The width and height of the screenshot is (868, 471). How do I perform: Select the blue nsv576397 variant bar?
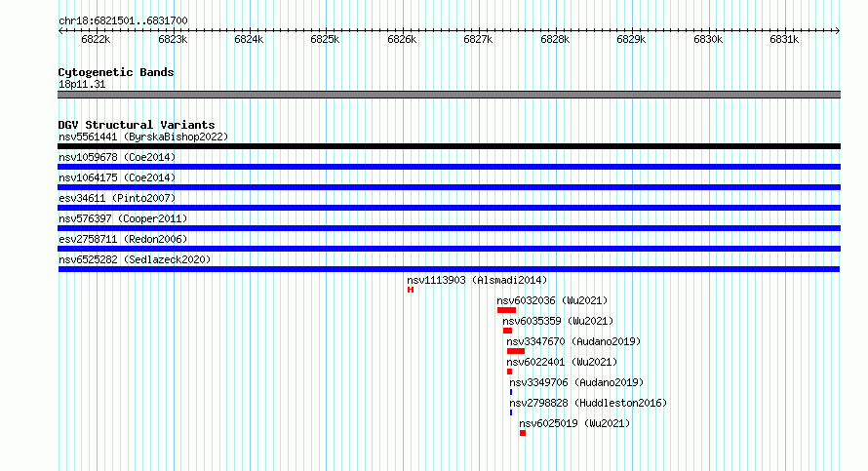click(x=449, y=228)
